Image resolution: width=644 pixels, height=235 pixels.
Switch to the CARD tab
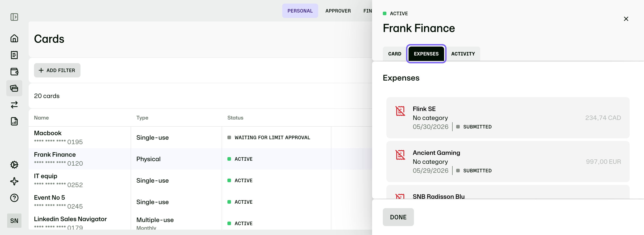[394, 54]
